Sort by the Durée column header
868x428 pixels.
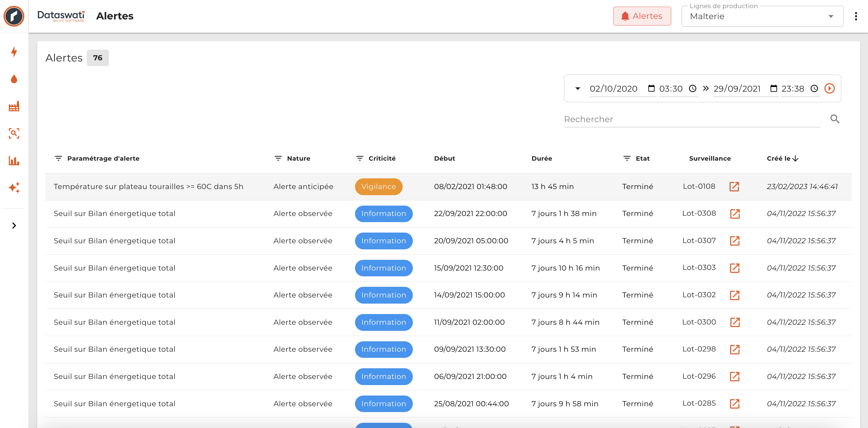point(541,158)
